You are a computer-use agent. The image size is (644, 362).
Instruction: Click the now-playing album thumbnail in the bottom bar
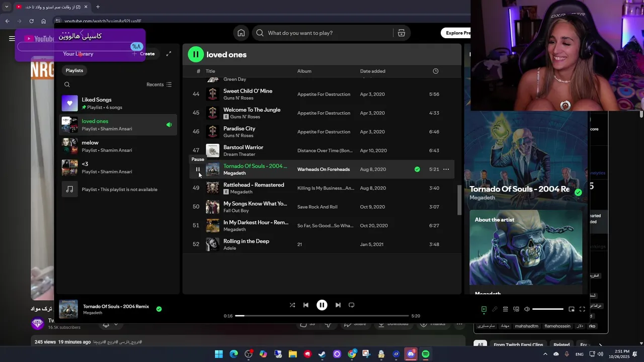click(68, 309)
